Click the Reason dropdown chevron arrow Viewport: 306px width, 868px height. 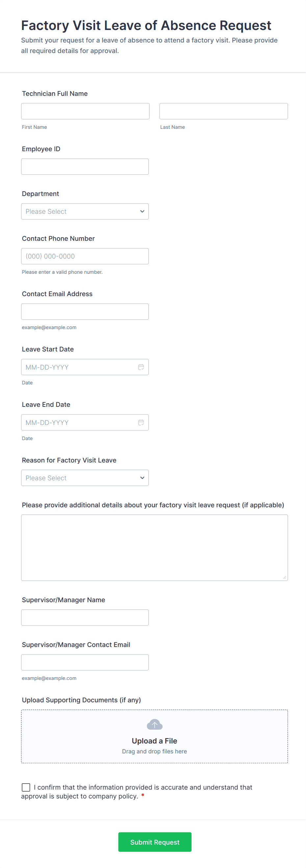[x=142, y=478]
